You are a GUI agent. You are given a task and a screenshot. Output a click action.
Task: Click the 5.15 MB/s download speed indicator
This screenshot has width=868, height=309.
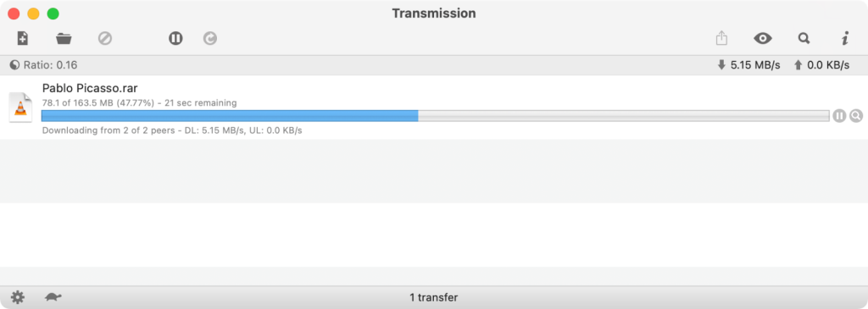point(748,65)
